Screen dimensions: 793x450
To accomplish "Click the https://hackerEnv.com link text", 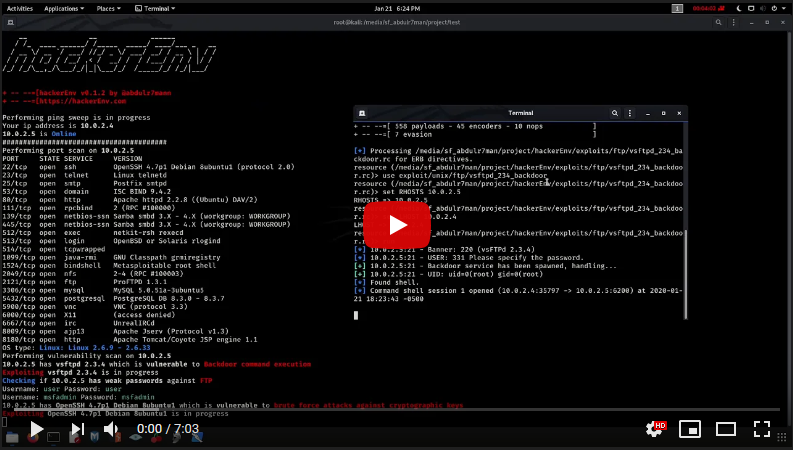I will pos(82,101).
